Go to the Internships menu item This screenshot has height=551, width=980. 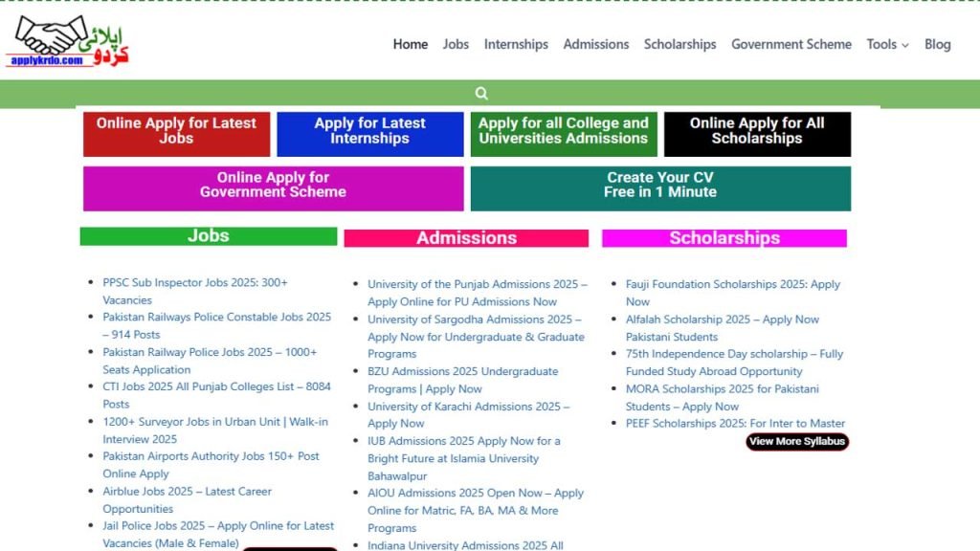(516, 44)
